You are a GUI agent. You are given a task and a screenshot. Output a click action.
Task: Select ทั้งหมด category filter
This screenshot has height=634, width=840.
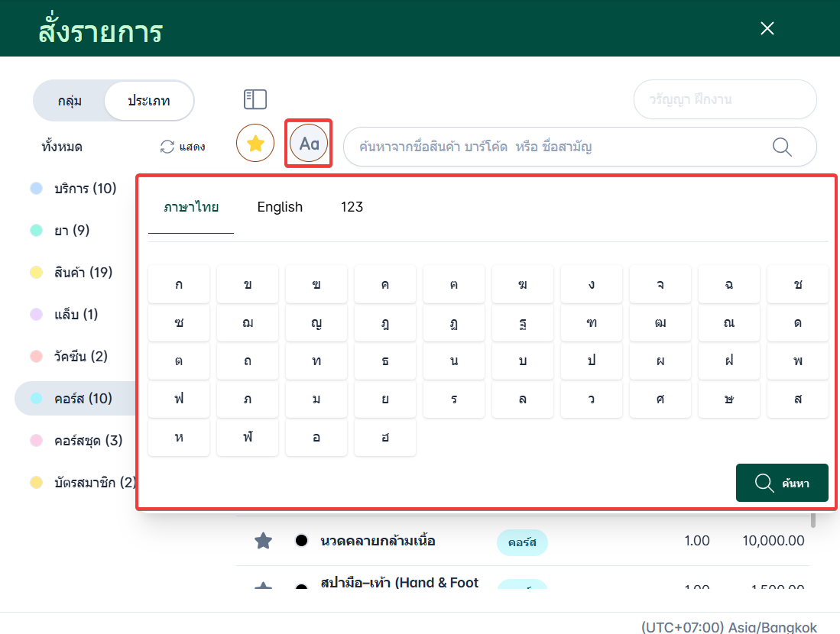[62, 147]
